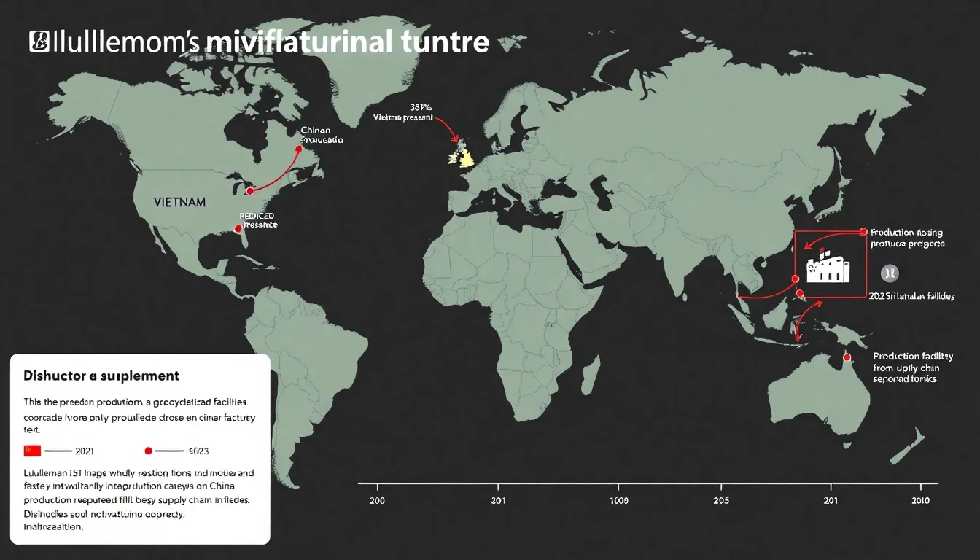The image size is (980, 560).
Task: Select the '2010' mark on the timeline
Action: (920, 501)
